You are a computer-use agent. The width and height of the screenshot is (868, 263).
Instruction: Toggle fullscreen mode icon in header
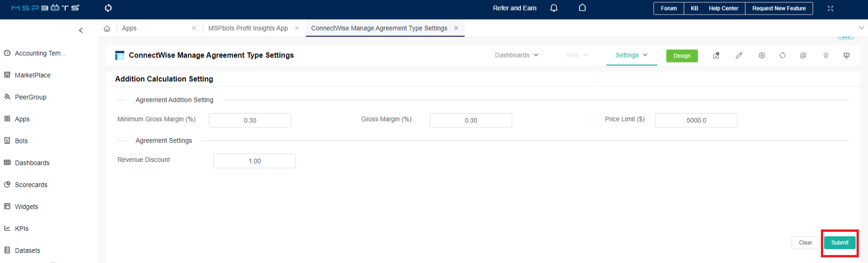coord(830,8)
